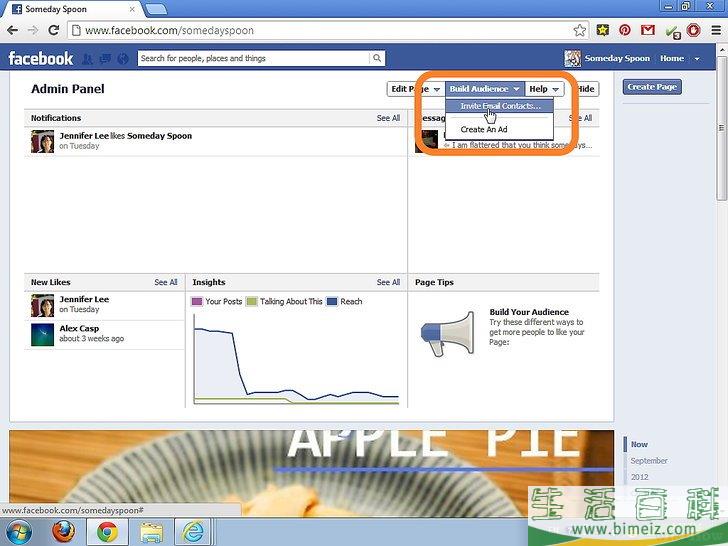This screenshot has width=728, height=546.
Task: Open the friend requests icon
Action: pos(87,58)
